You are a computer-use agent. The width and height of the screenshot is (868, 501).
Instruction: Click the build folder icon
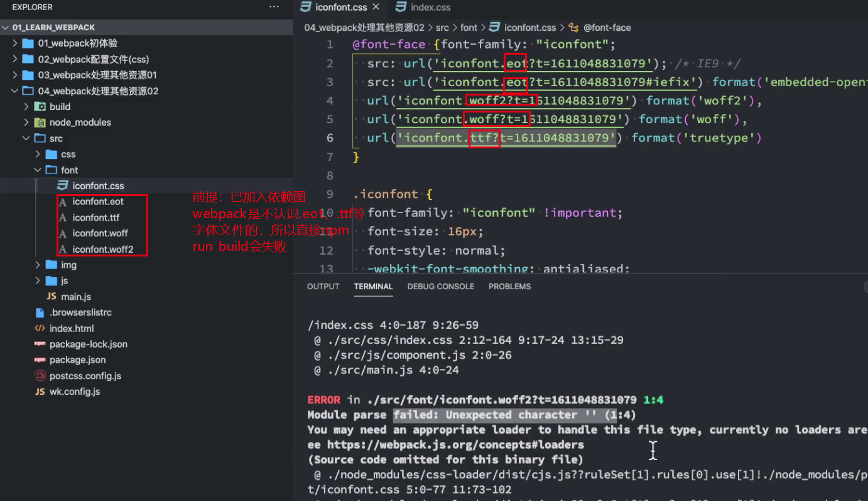point(40,107)
